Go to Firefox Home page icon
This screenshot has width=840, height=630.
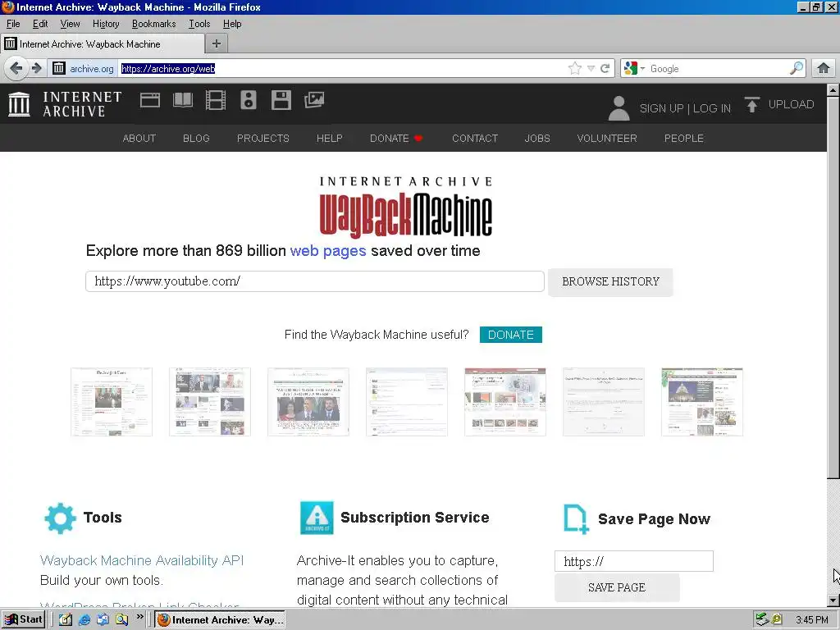click(x=824, y=69)
